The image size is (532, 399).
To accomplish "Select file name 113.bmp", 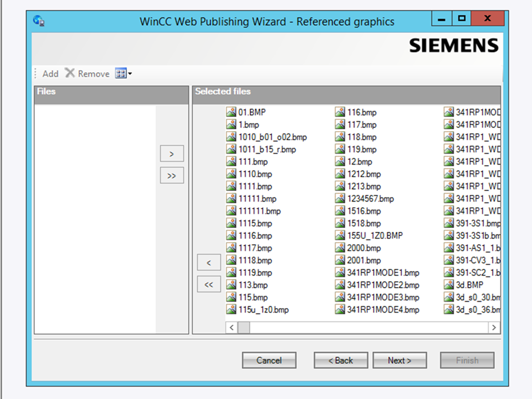I will coord(253,285).
